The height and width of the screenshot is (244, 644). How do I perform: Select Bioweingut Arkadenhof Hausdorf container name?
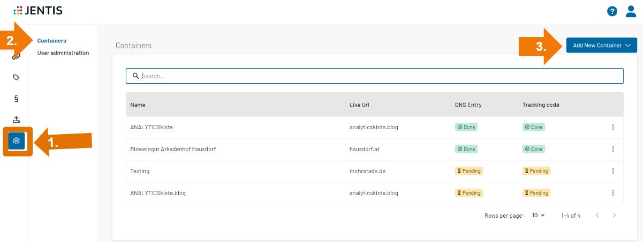173,149
